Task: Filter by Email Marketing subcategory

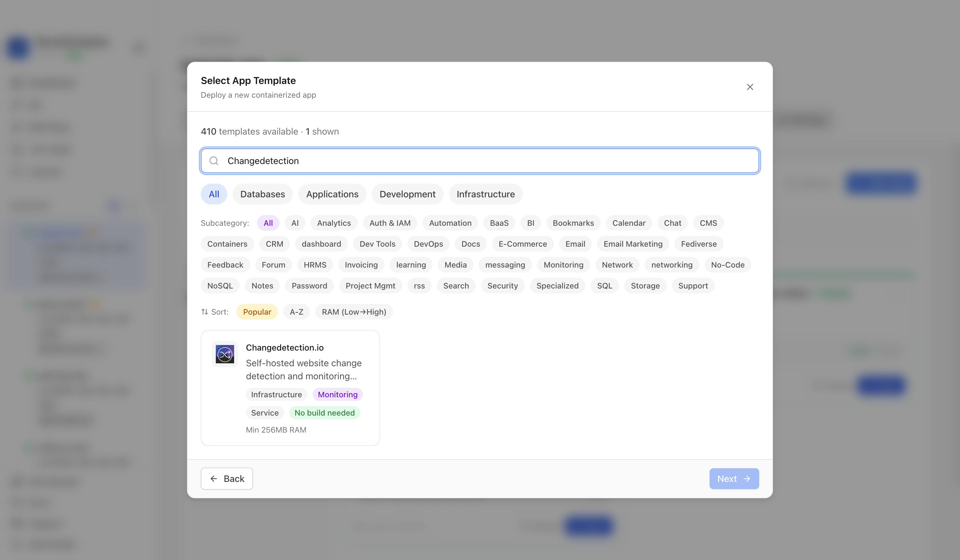Action: tap(633, 244)
